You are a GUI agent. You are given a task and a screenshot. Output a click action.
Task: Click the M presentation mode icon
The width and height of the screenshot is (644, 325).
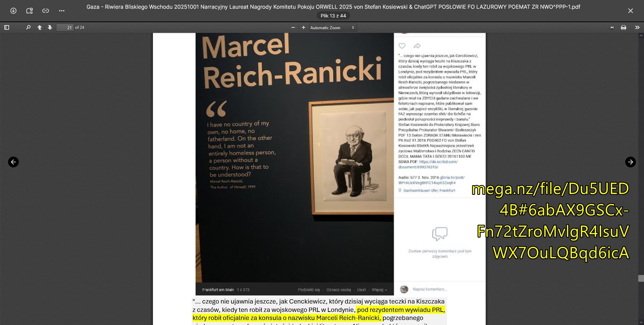(612, 28)
